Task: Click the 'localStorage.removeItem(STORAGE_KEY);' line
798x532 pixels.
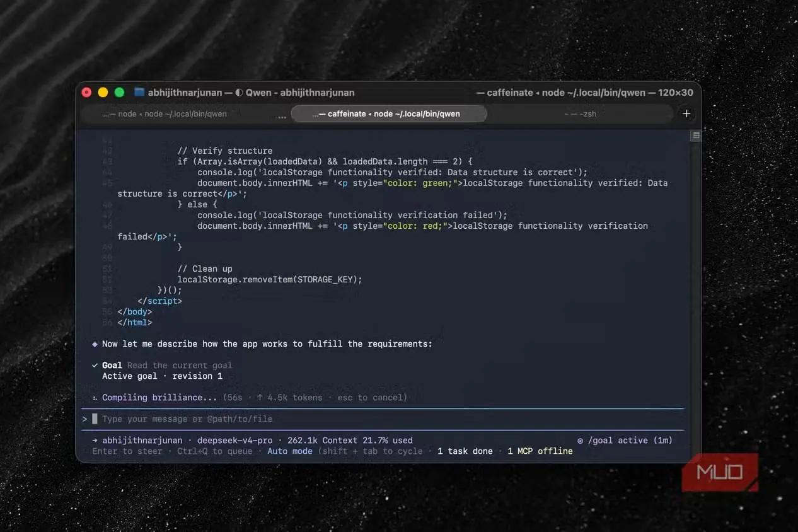Action: (270, 280)
